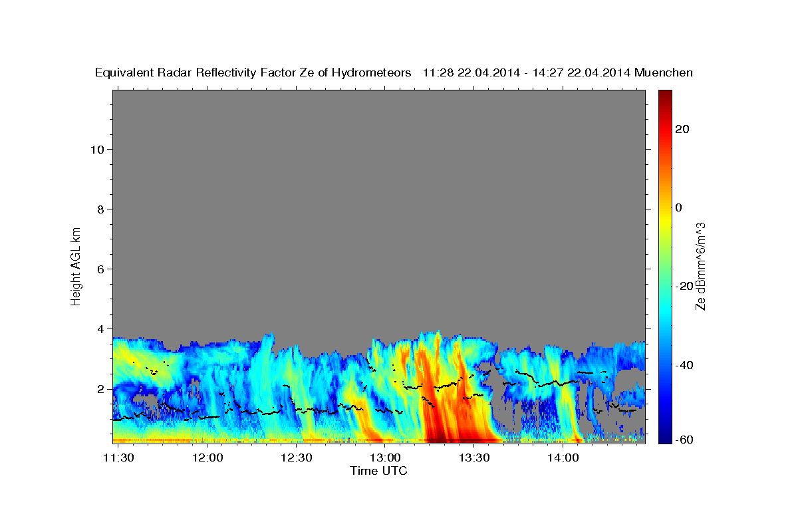Click the height tick label '2'
Screen dimensions: 798x532
coord(100,388)
